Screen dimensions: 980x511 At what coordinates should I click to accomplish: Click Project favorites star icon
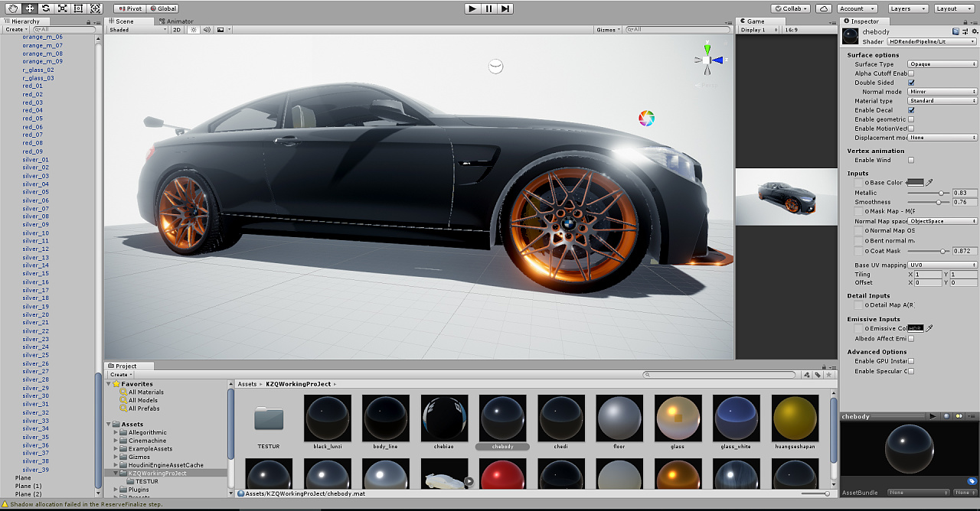(x=829, y=375)
